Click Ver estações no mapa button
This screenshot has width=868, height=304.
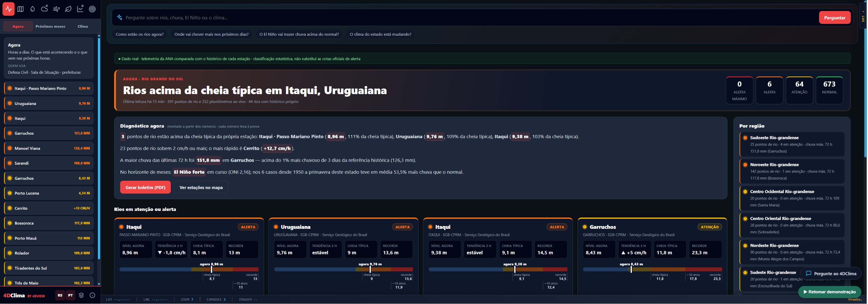[x=201, y=188]
